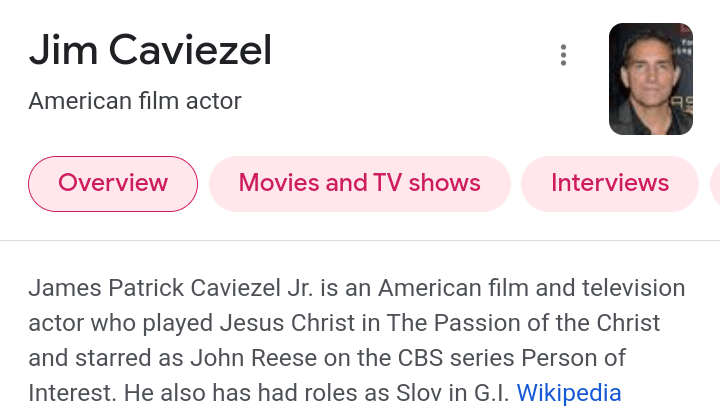The height and width of the screenshot is (415, 720).
Task: Follow the Wikipedia link
Action: point(568,392)
